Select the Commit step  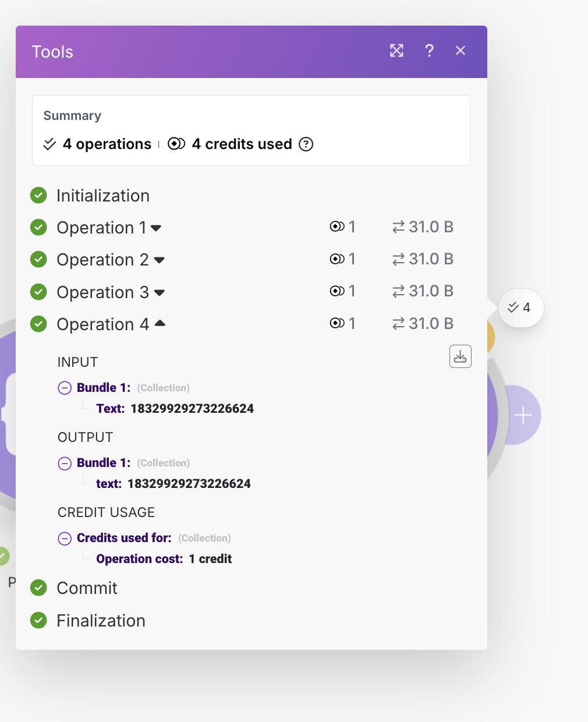point(87,588)
